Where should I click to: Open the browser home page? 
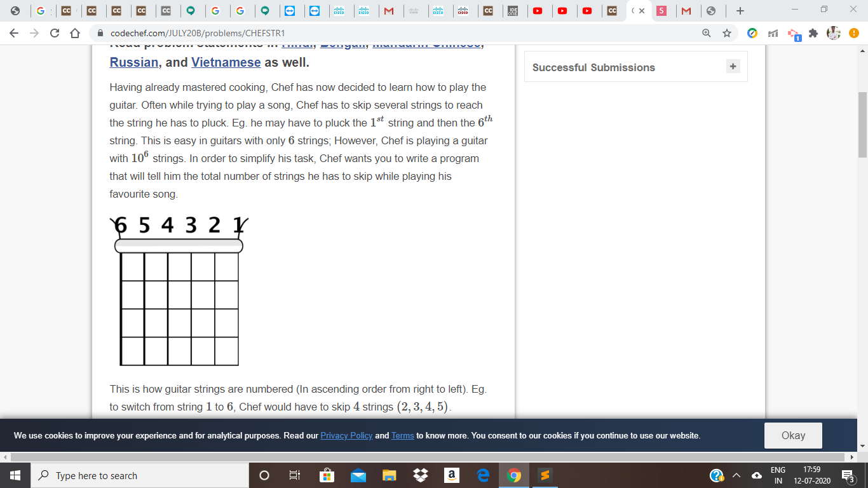coord(75,33)
